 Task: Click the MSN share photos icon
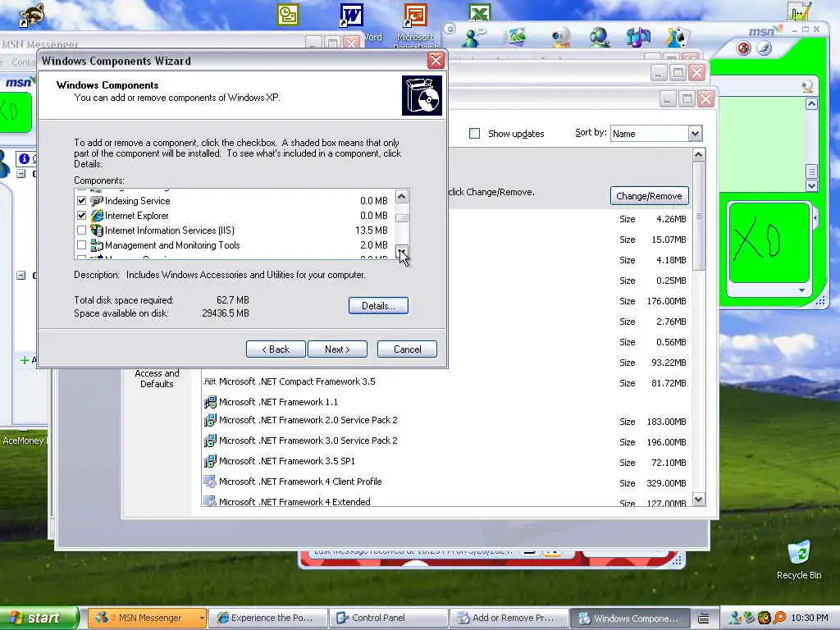pos(517,36)
